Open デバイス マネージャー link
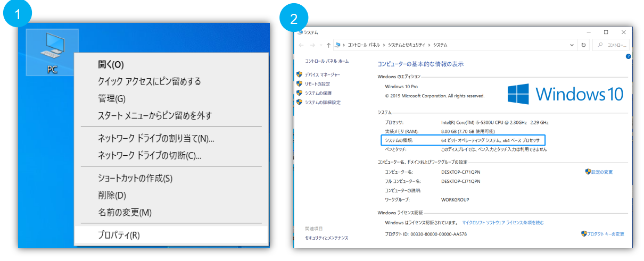This screenshot has height=261, width=644. point(323,74)
